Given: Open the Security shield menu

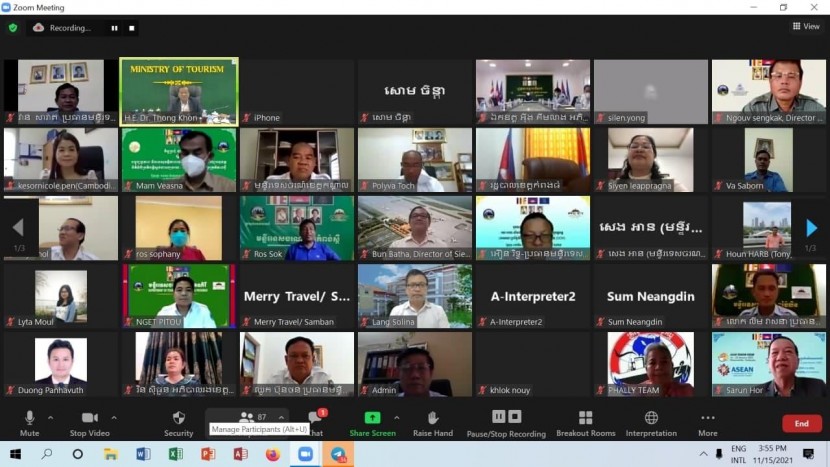Looking at the screenshot, I should click(x=179, y=421).
